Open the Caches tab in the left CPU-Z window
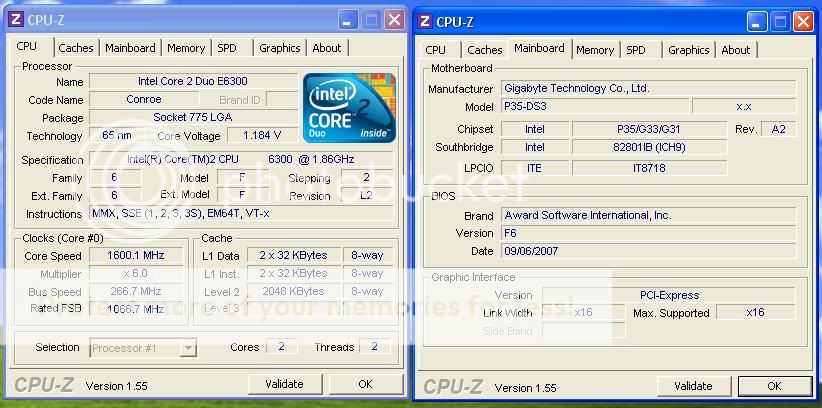Image resolution: width=822 pixels, height=408 pixels. click(x=76, y=48)
